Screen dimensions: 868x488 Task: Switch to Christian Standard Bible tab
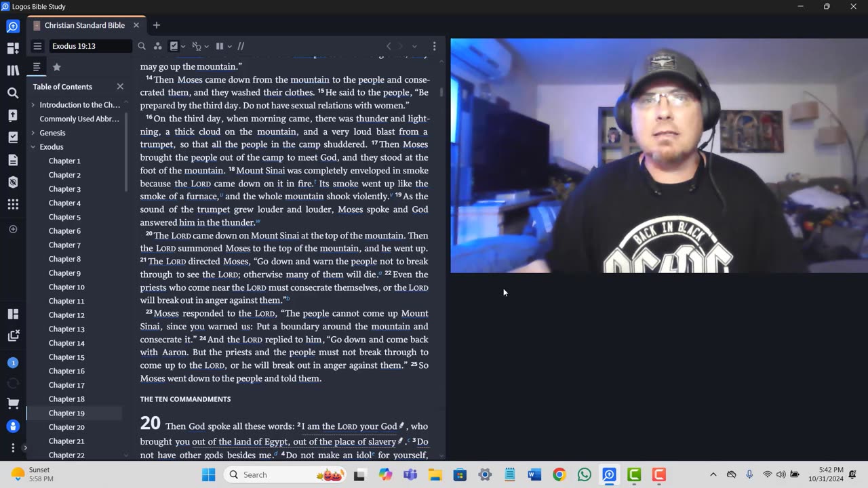[x=84, y=25]
